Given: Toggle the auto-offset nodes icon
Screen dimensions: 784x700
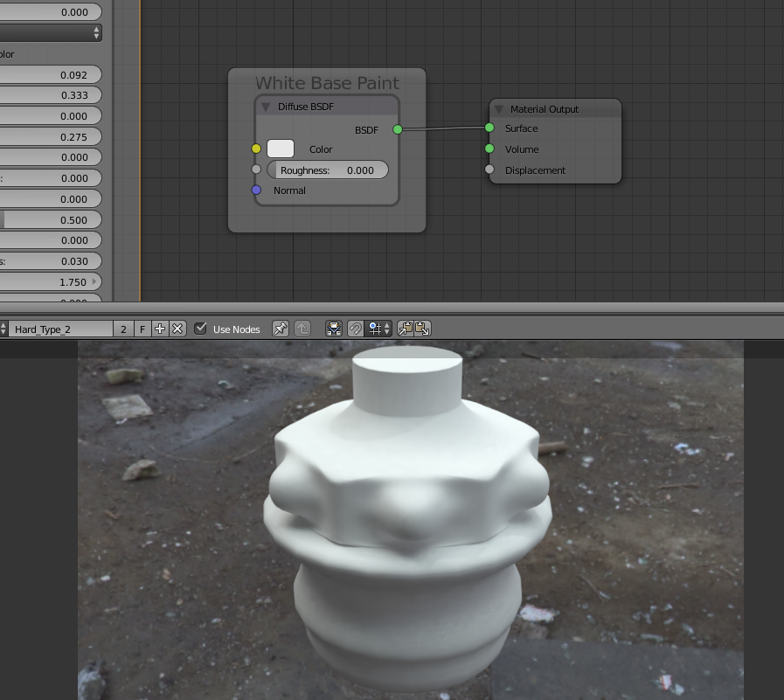Looking at the screenshot, I should 334,329.
